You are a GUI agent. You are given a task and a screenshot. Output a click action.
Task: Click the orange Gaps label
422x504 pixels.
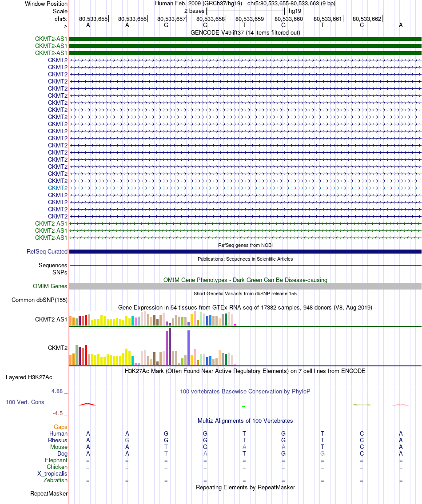(x=60, y=427)
